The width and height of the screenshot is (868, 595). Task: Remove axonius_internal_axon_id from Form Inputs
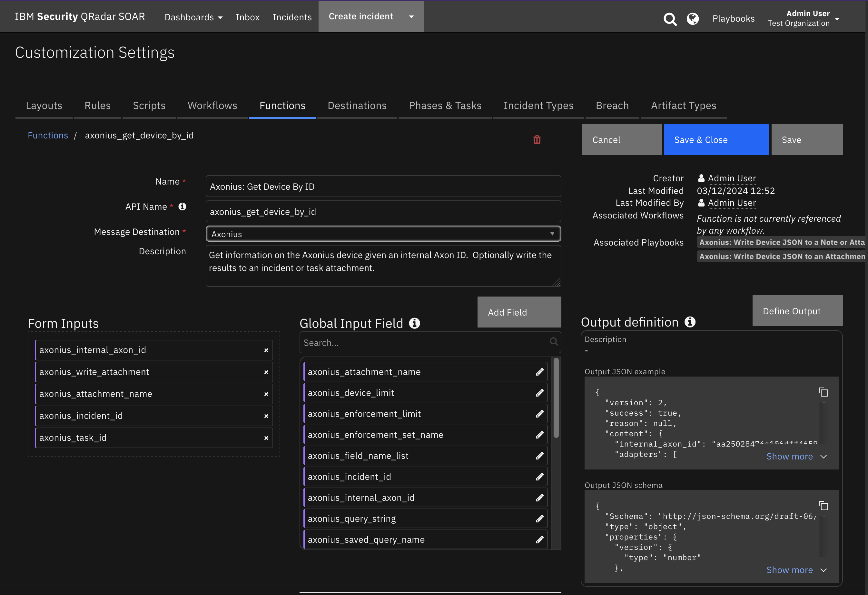pyautogui.click(x=266, y=350)
